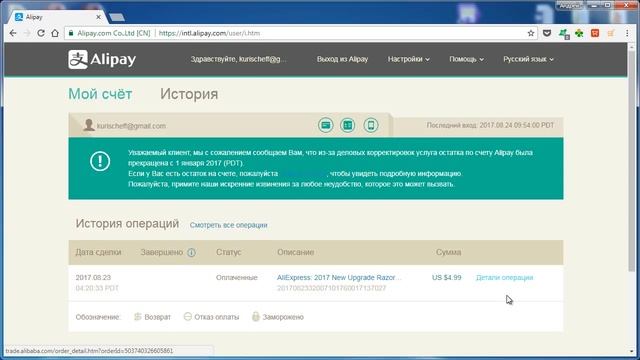Click the mobile phone icon in account bar
This screenshot has height=360, width=640.
tap(371, 125)
